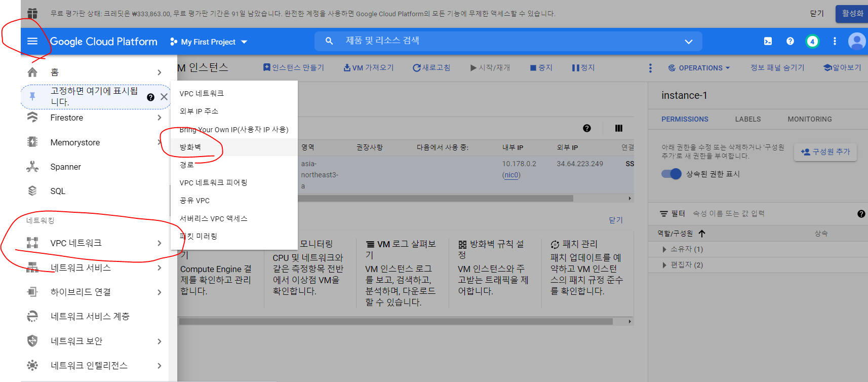Open the help question mark icon in header
This screenshot has height=382, width=868.
pos(790,41)
